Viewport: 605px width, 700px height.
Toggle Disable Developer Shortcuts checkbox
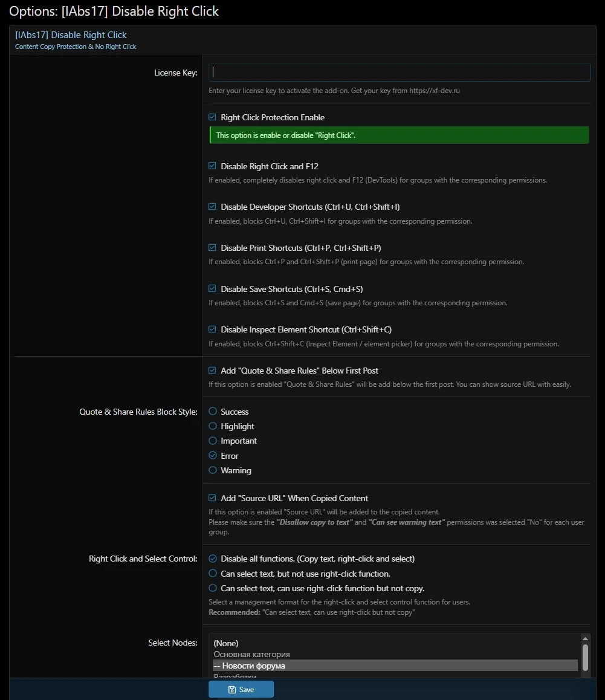tap(213, 207)
